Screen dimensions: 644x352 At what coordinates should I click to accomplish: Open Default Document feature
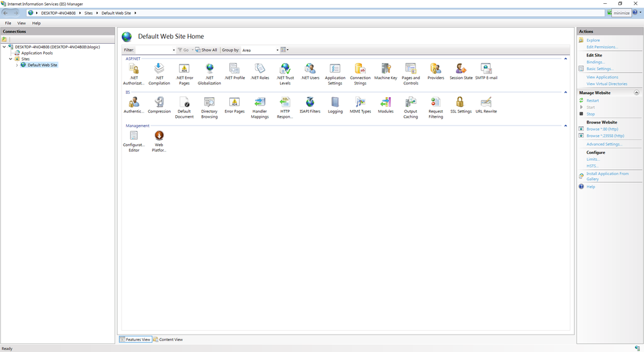coord(184,107)
